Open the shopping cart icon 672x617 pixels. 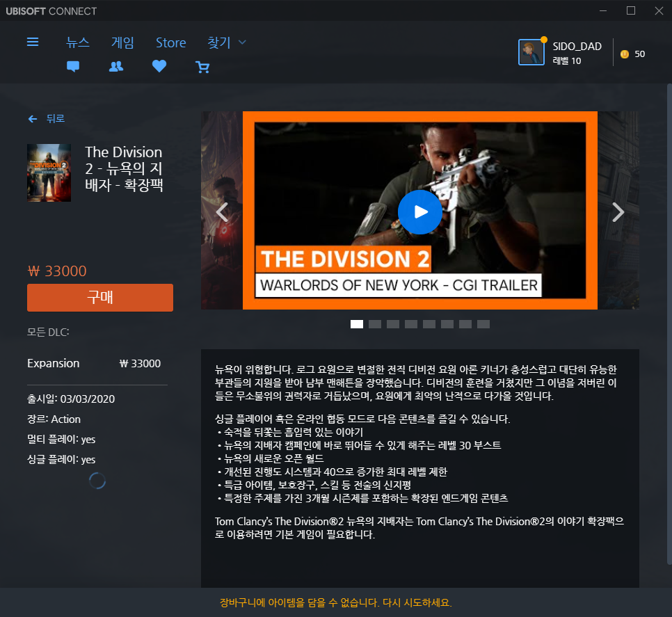coord(202,67)
